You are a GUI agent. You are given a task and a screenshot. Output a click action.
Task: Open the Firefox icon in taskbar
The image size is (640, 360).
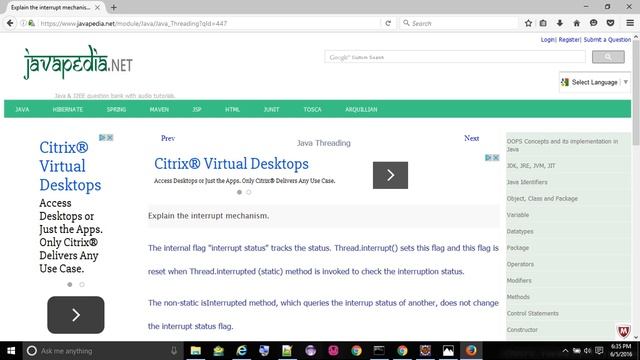tap(471, 351)
